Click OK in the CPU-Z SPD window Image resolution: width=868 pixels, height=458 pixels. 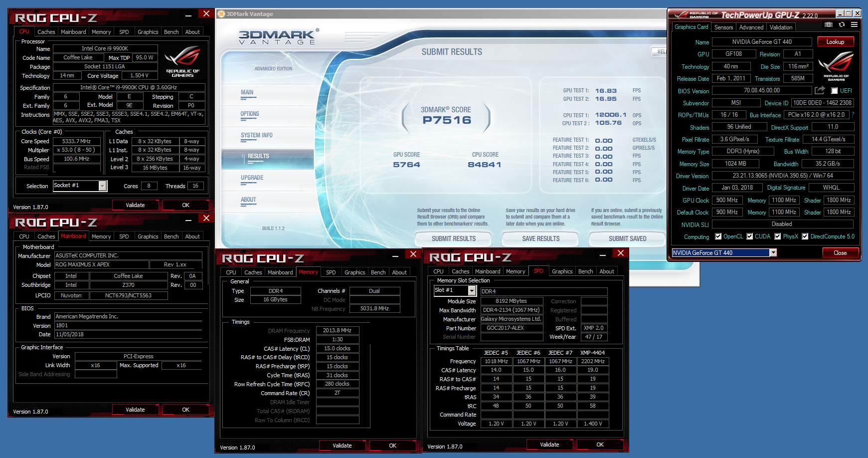coord(600,445)
